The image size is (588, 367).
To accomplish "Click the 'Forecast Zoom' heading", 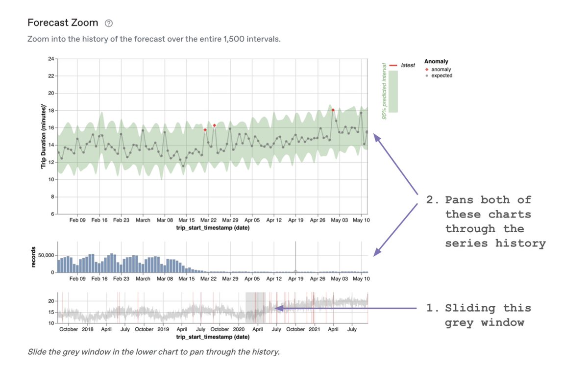I will [63, 23].
